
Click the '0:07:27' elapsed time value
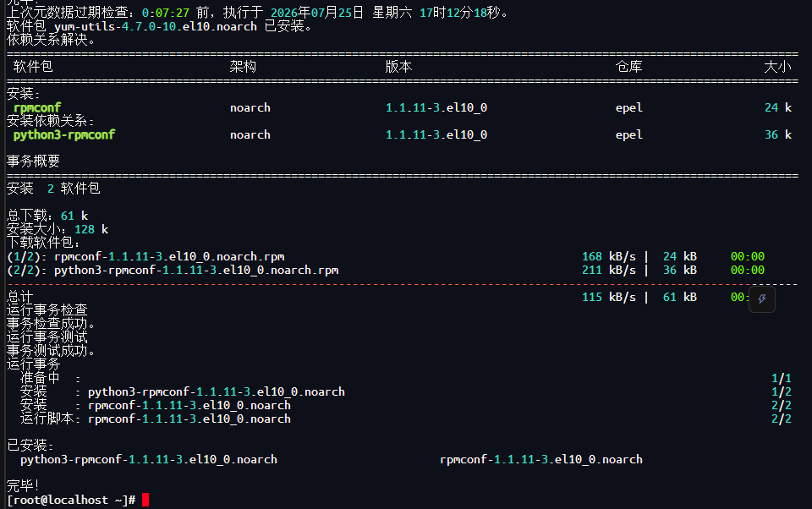166,13
